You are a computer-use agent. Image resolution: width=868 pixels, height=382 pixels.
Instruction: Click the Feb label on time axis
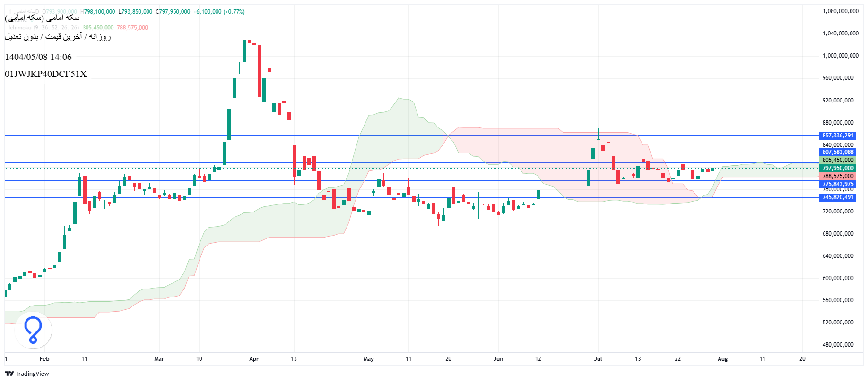[x=44, y=359]
